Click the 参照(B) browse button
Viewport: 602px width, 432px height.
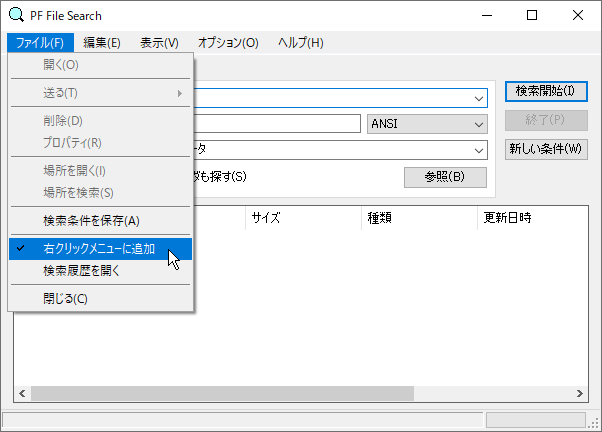445,177
